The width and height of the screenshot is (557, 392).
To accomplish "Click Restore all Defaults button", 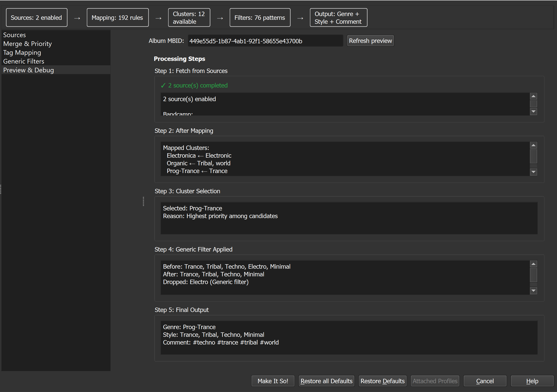I will point(326,381).
